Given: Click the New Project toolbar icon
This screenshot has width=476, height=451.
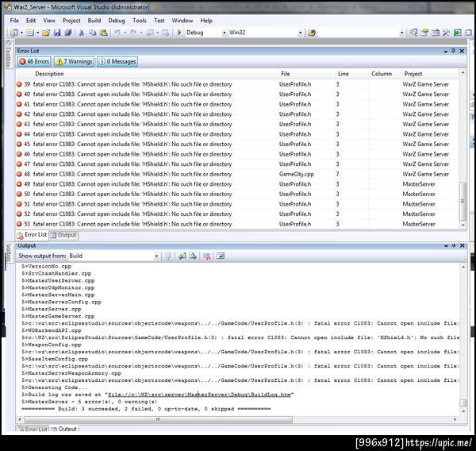Looking at the screenshot, I should 13,33.
